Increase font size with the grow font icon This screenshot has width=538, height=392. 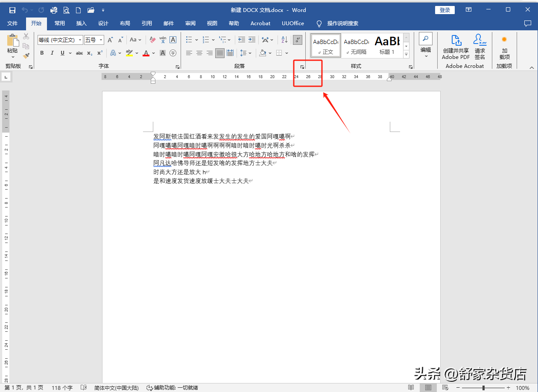click(x=110, y=40)
